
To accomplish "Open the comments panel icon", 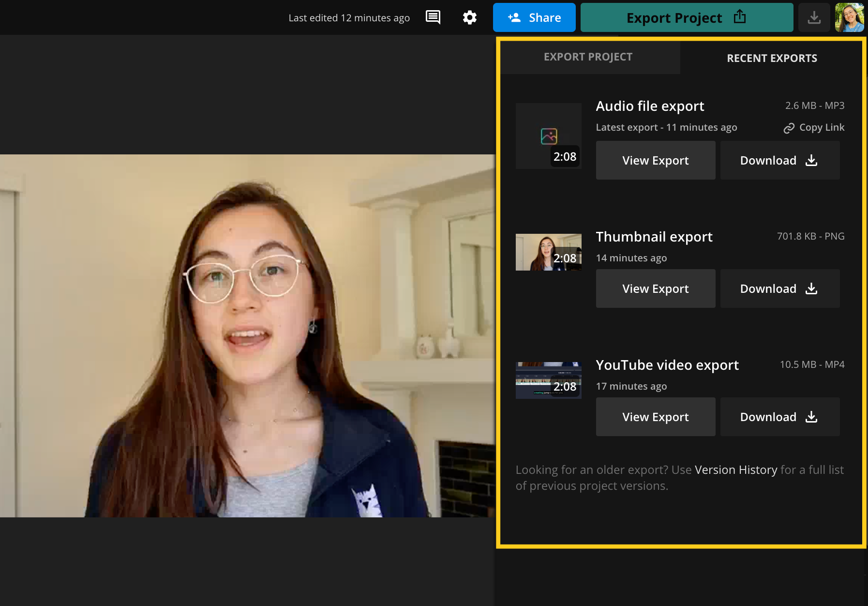I will pos(433,17).
